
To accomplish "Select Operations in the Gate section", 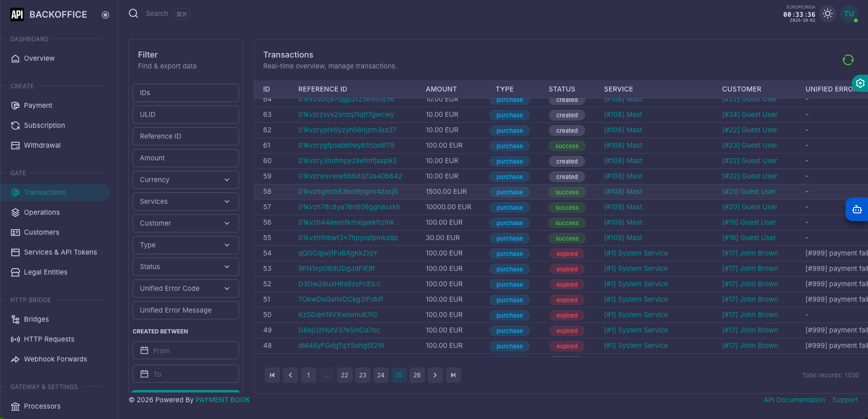I will click(55, 212).
